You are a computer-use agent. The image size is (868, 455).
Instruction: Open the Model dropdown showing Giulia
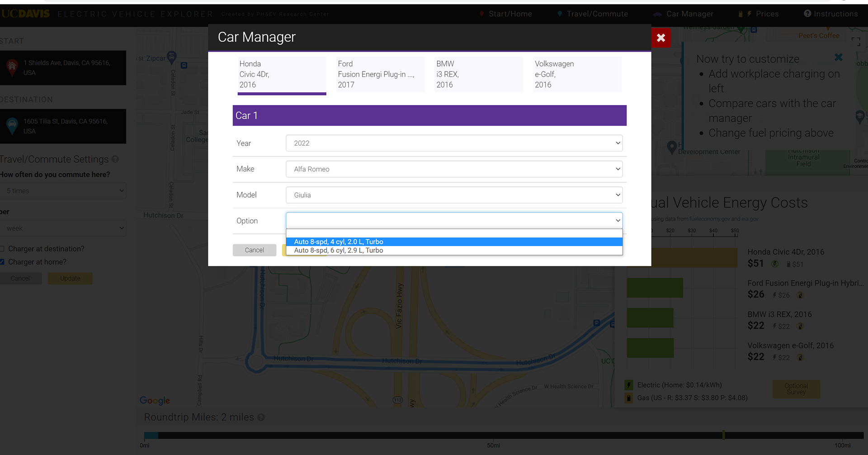454,195
